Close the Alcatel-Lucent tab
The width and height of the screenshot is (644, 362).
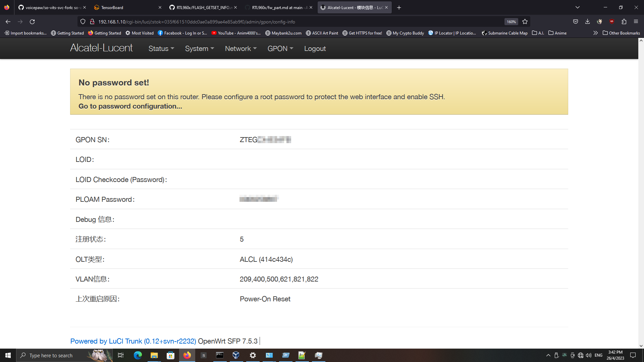(x=386, y=7)
